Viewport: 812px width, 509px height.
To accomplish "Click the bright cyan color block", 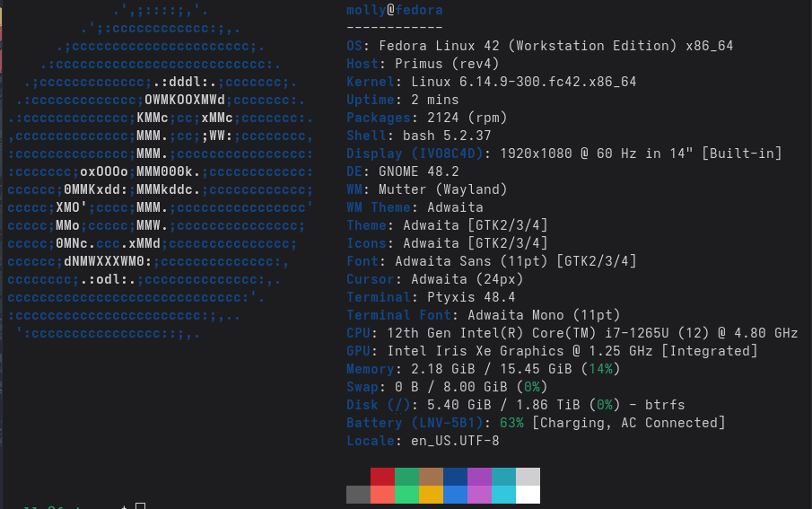I will (x=504, y=495).
